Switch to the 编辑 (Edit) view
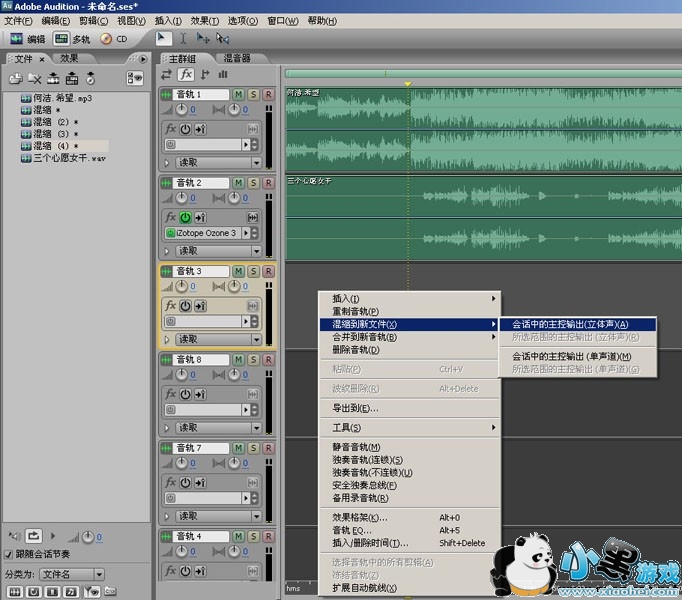Viewport: 682px width, 600px height. click(x=27, y=39)
